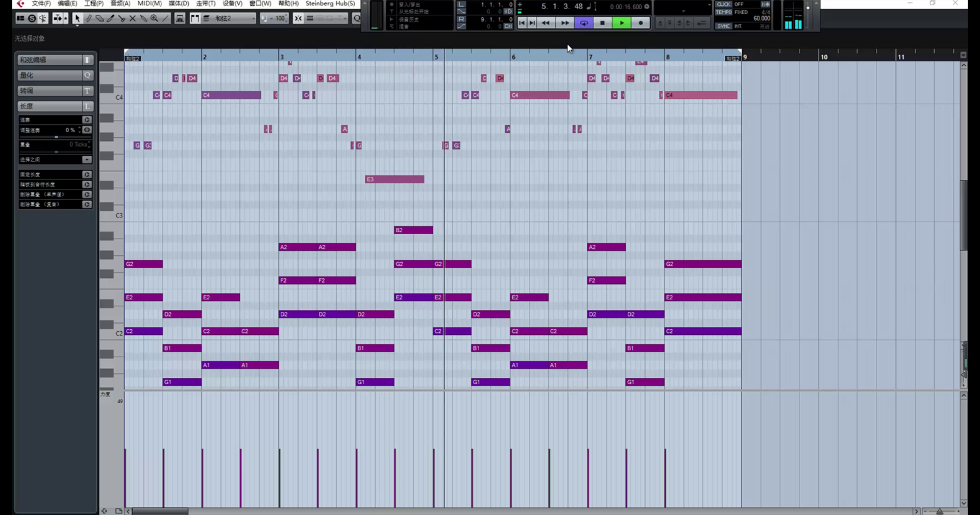Image resolution: width=980 pixels, height=515 pixels.
Task: Click the green Play button
Action: [x=622, y=23]
